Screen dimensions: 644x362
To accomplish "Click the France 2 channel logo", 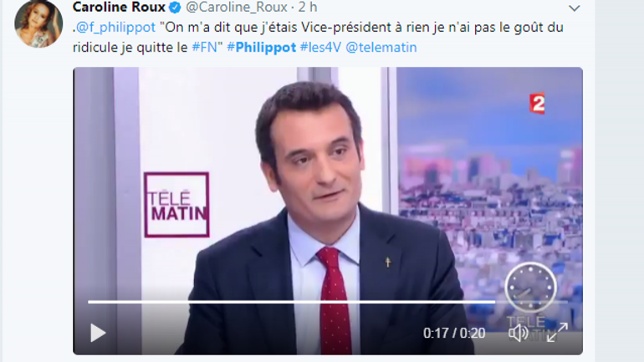I will [x=537, y=104].
